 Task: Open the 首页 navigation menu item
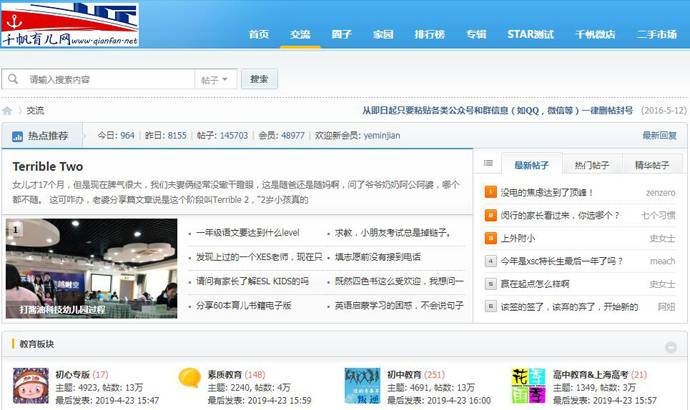[258, 34]
